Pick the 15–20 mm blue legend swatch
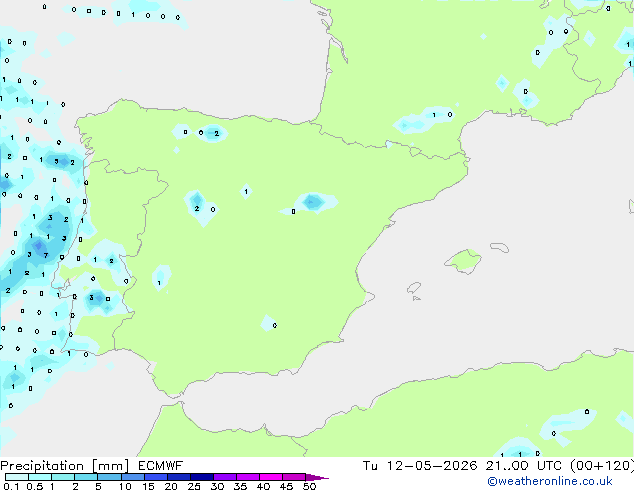634x490 pixels. click(155, 477)
